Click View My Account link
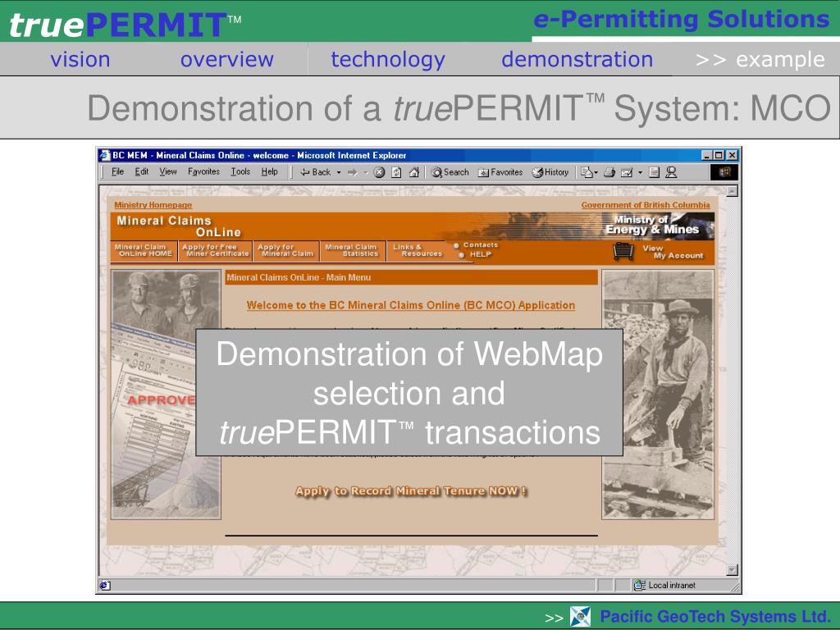Image resolution: width=840 pixels, height=630 pixels. coord(673,252)
